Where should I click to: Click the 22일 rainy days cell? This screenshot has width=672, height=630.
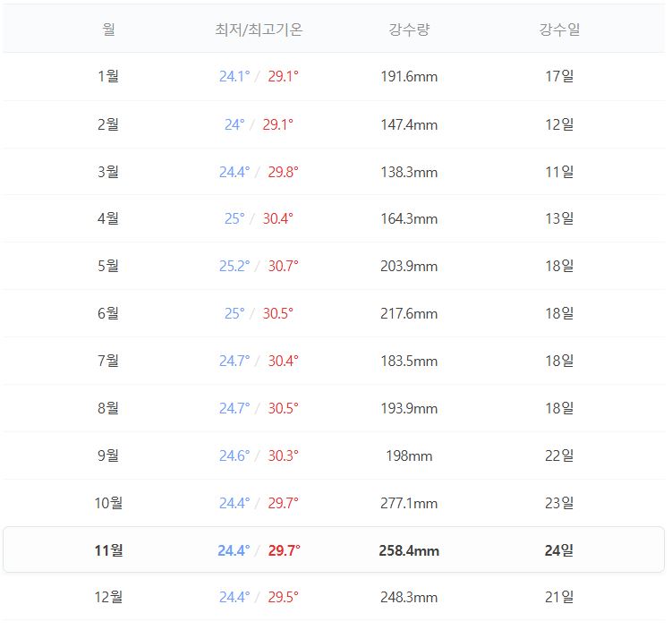[x=559, y=455]
